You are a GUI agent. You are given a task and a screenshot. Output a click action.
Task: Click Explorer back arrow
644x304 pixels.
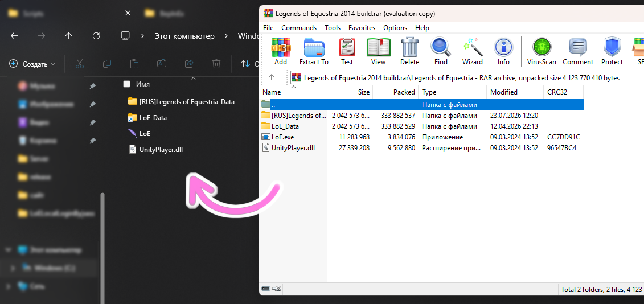click(14, 36)
